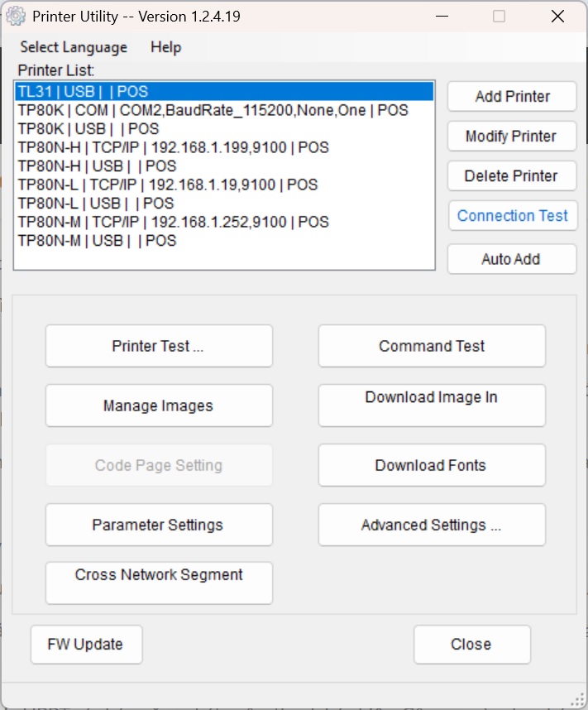Open the Command Test window
The width and height of the screenshot is (588, 710).
coord(432,346)
